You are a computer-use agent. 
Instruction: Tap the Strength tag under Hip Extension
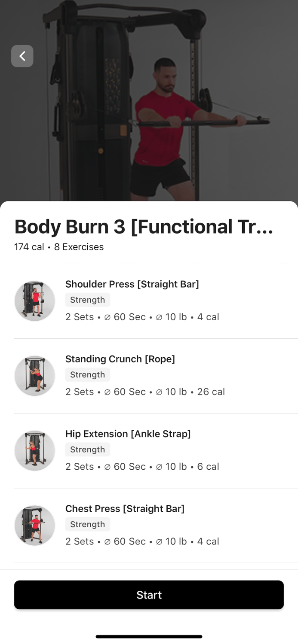tap(87, 450)
